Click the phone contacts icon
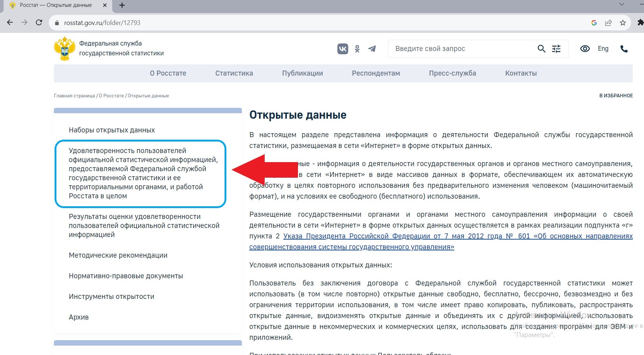This screenshot has width=644, height=355. (624, 49)
